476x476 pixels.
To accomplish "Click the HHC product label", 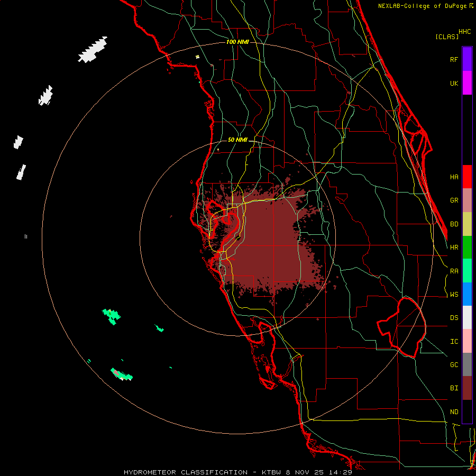I will click(465, 32).
